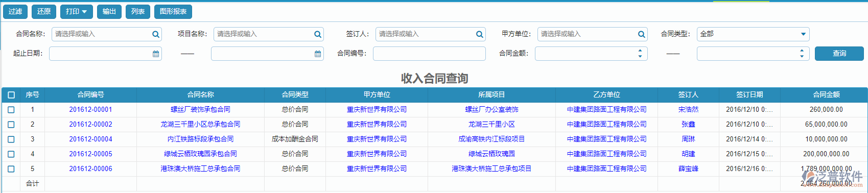Click the 列表 list button
The height and width of the screenshot is (193, 868).
coord(138,11)
